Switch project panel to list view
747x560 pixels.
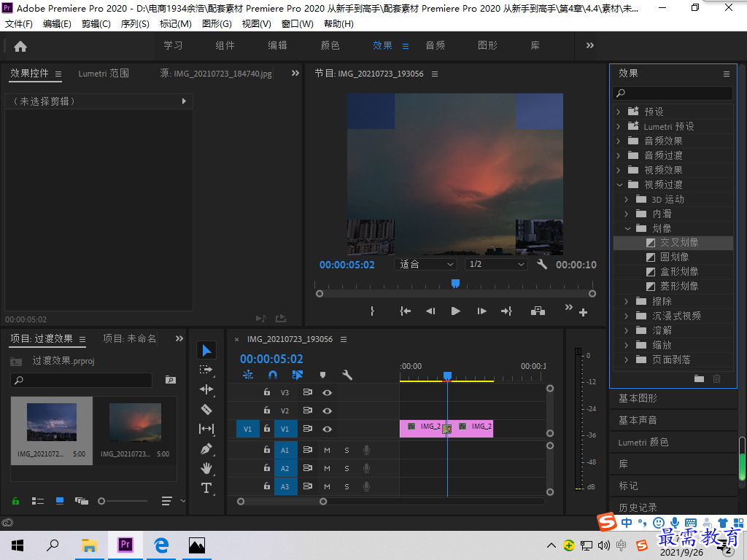(x=38, y=501)
